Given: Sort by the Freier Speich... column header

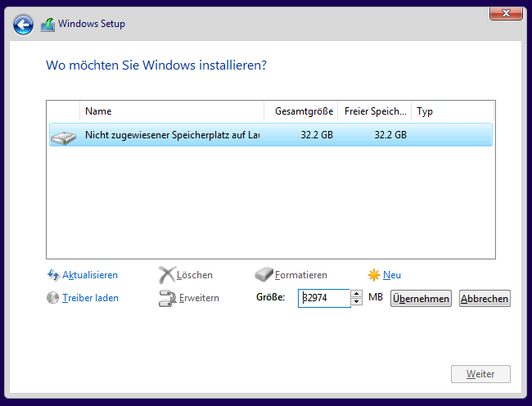Looking at the screenshot, I should [375, 111].
